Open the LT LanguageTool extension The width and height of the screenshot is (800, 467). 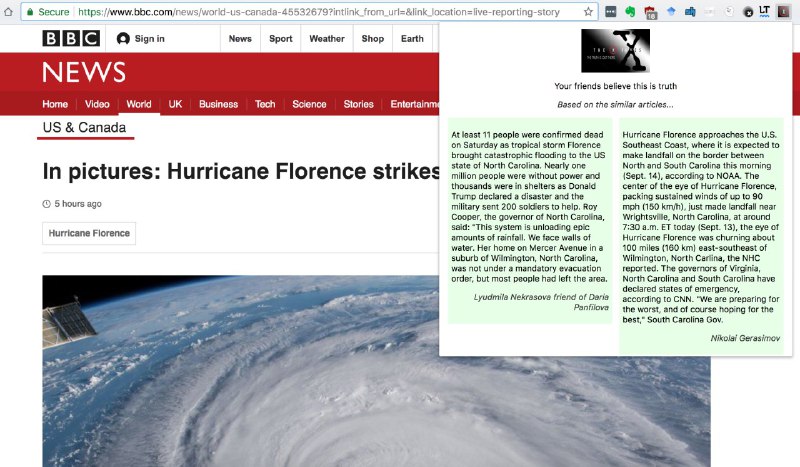[x=764, y=11]
